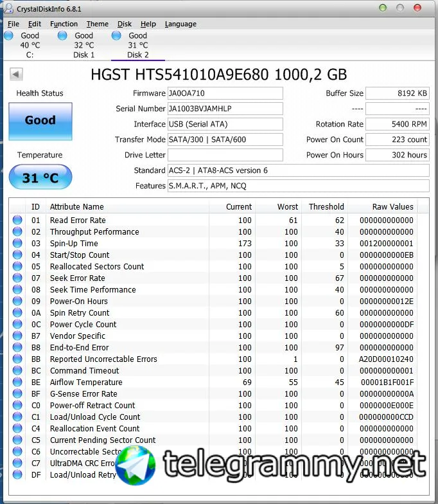Click the status orb for Vendor Specific
This screenshot has height=504, width=438.
pos(17,336)
